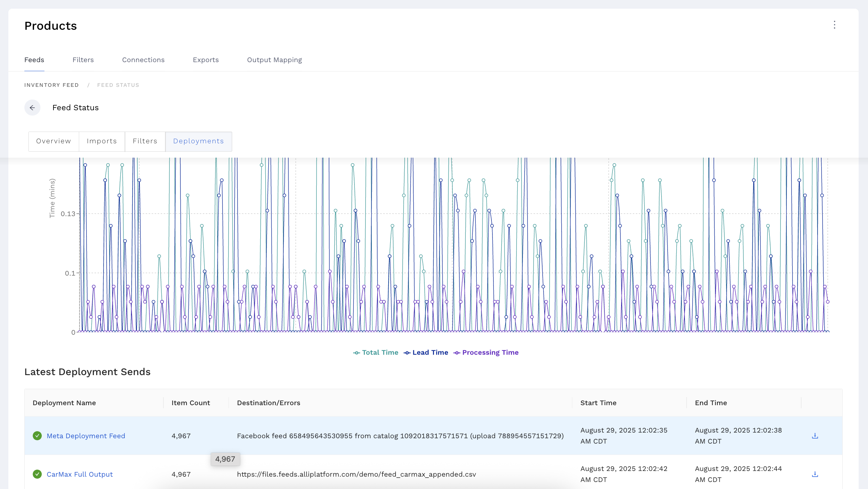Navigate using the INVENTORY FEED breadcrumb
Screen dimensions: 868x489
(51, 85)
